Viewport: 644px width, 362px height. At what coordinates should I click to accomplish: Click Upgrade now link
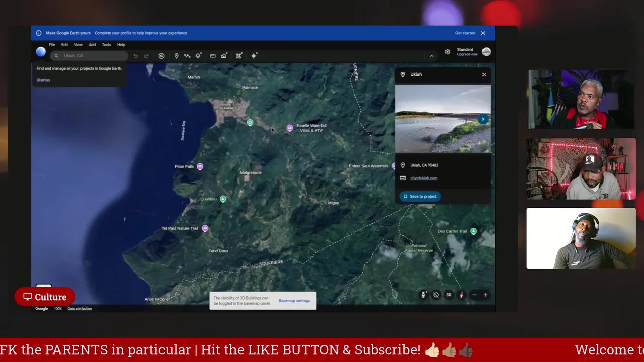(x=467, y=54)
